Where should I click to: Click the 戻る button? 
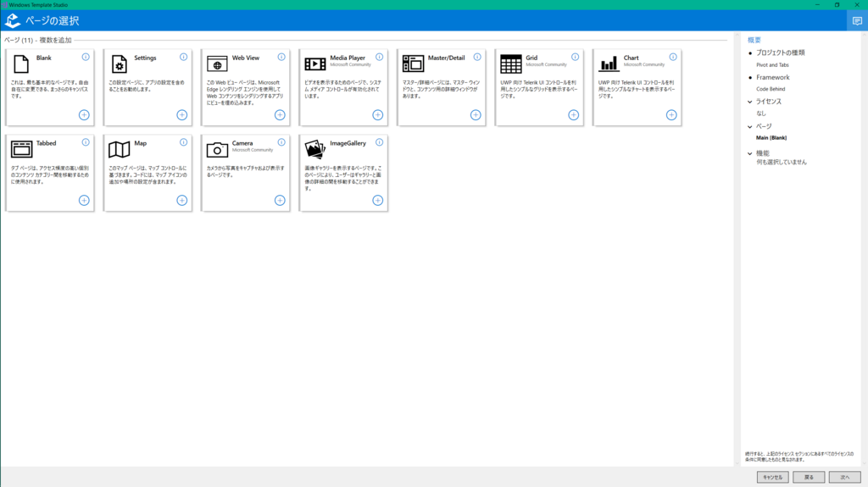click(x=809, y=477)
